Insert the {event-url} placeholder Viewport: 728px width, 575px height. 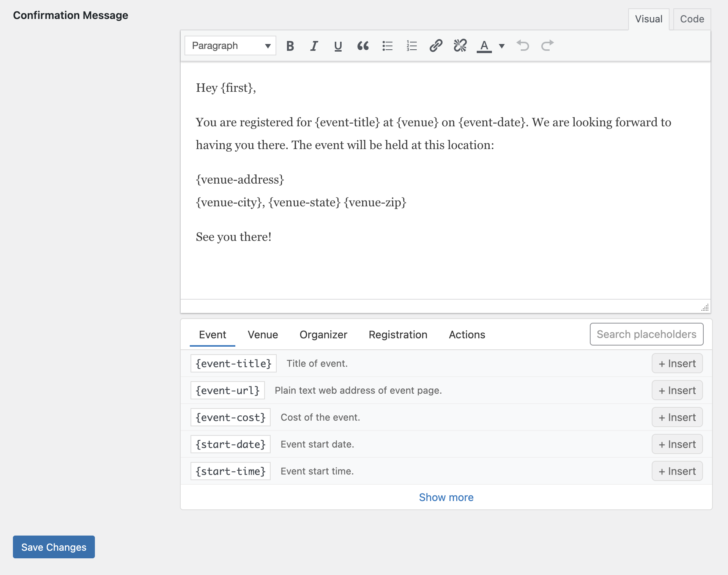pos(677,390)
